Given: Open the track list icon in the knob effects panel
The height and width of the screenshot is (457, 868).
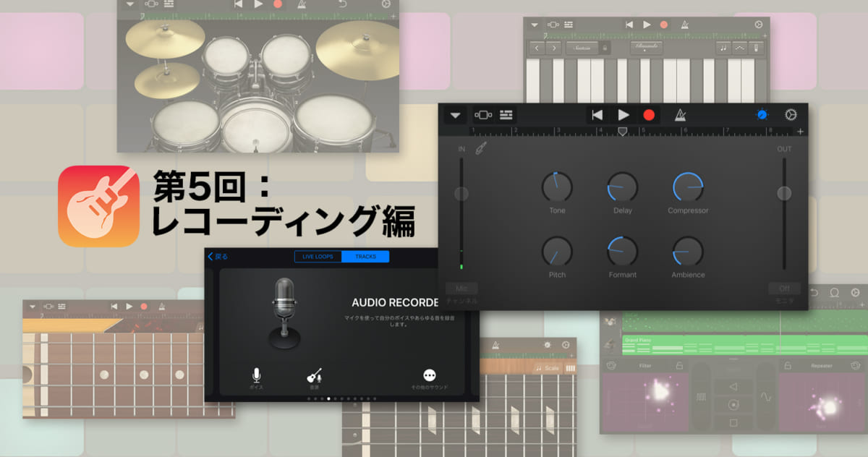Looking at the screenshot, I should (506, 115).
